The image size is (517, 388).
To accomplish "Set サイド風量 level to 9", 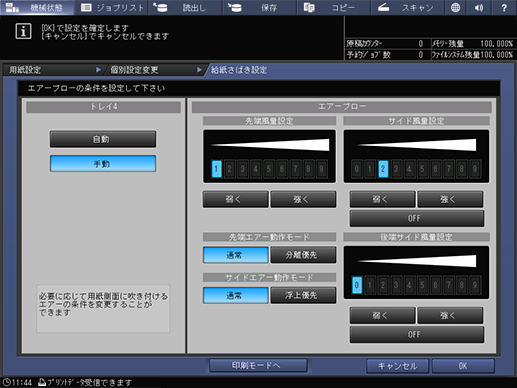I will pyautogui.click(x=475, y=169).
